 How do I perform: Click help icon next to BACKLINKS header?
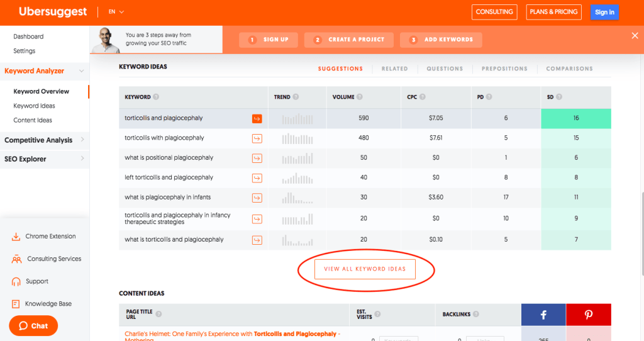(476, 314)
